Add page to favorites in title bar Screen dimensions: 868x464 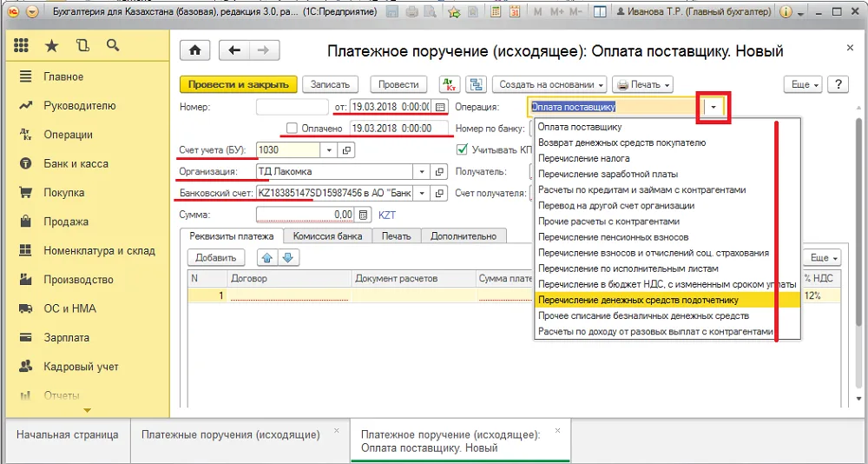click(454, 11)
